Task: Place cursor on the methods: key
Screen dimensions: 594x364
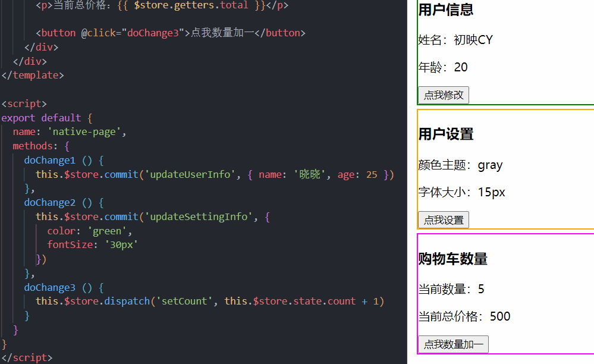Action: [35, 146]
